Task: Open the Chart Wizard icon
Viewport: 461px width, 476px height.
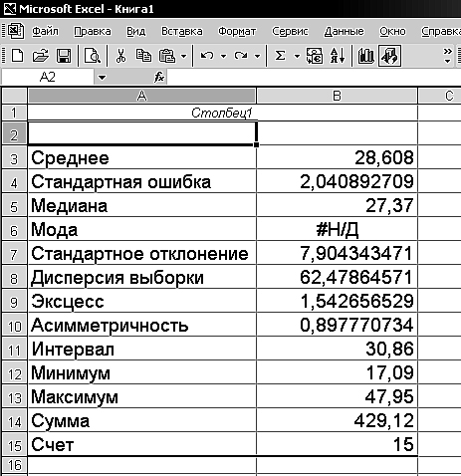Action: pyautogui.click(x=366, y=56)
